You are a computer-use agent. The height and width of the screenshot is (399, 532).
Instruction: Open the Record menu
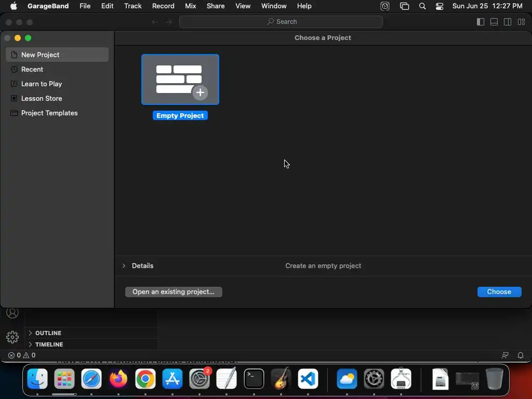[x=163, y=6]
